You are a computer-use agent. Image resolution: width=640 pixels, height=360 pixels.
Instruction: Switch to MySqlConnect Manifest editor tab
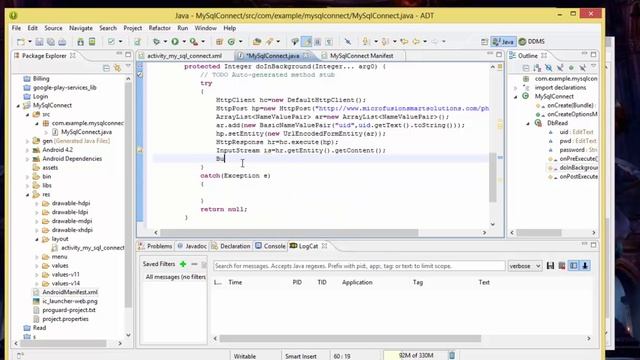click(x=361, y=56)
